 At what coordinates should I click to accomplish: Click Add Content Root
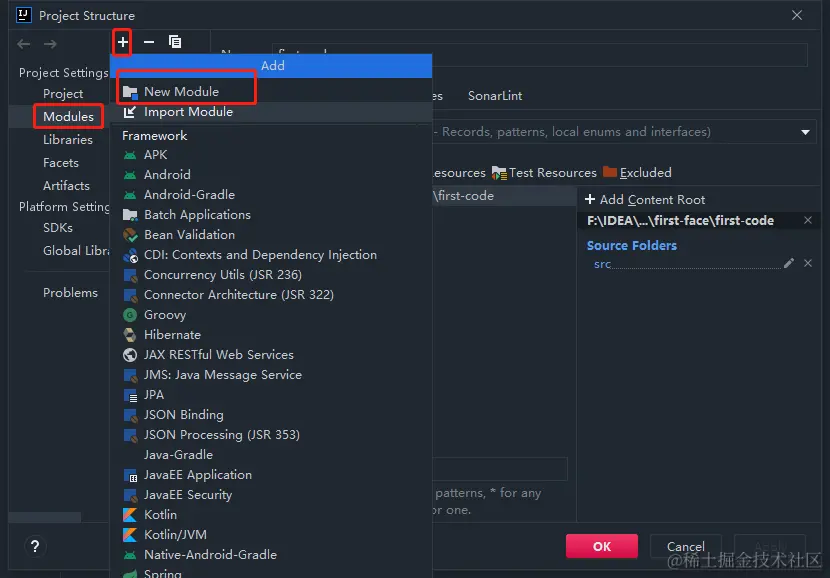coord(645,200)
